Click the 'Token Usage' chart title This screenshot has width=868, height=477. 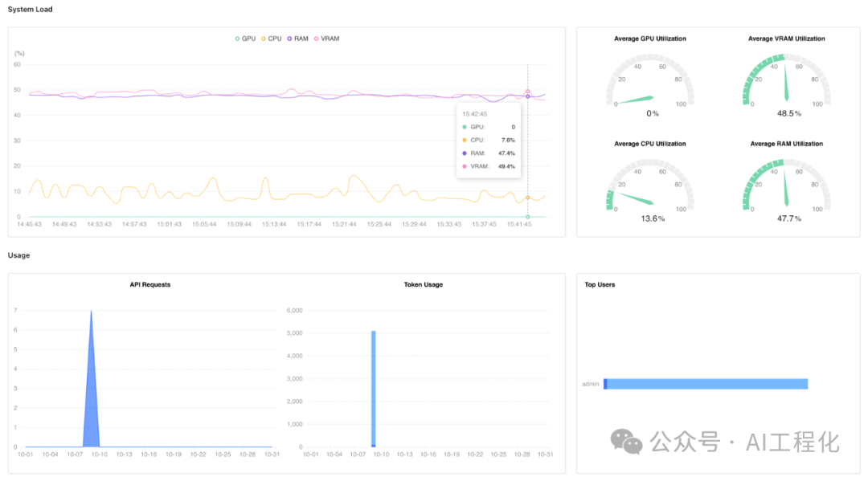[424, 284]
